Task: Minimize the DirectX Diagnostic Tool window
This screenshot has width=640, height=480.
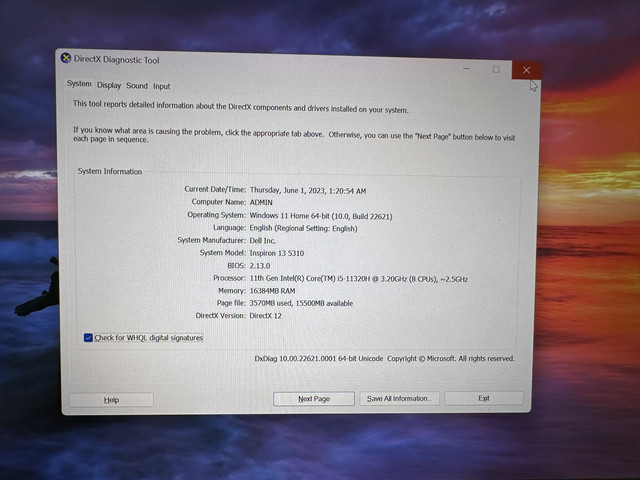Action: tap(466, 68)
